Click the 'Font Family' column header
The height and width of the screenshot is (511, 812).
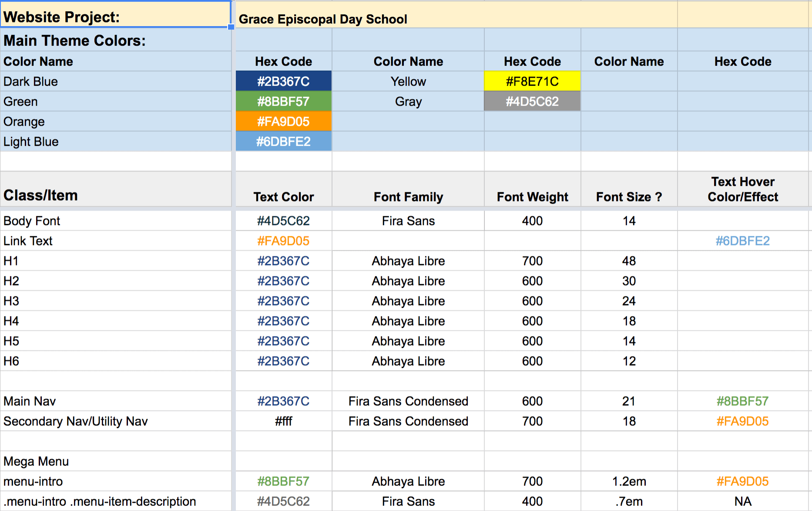point(408,189)
